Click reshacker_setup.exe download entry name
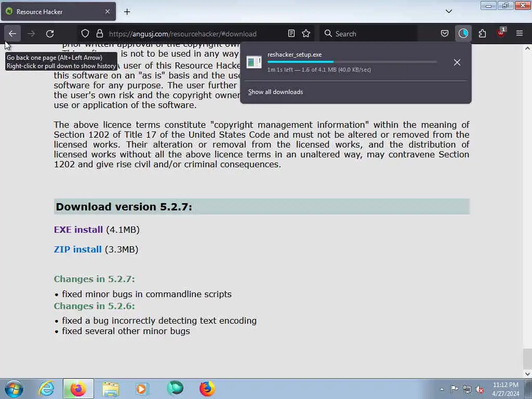Image resolution: width=532 pixels, height=399 pixels. click(295, 55)
